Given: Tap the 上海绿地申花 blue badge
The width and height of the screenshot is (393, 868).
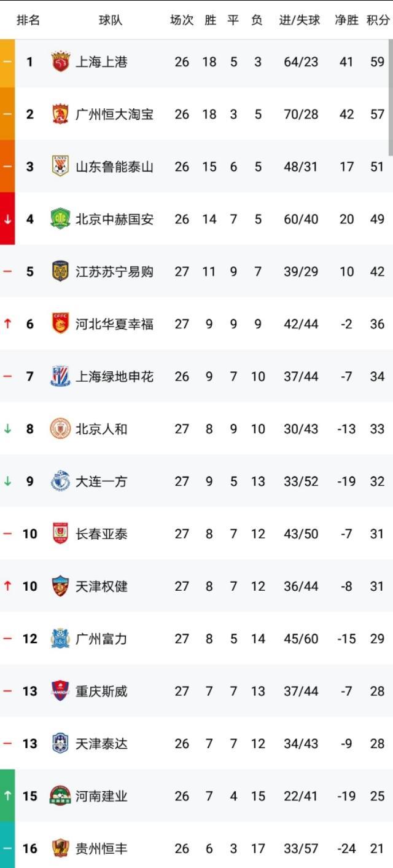Looking at the screenshot, I should pos(60,376).
